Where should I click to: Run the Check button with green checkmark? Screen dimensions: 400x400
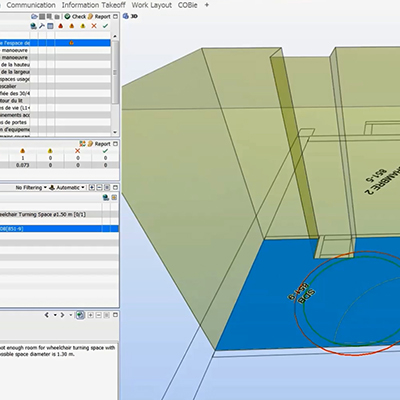click(75, 16)
